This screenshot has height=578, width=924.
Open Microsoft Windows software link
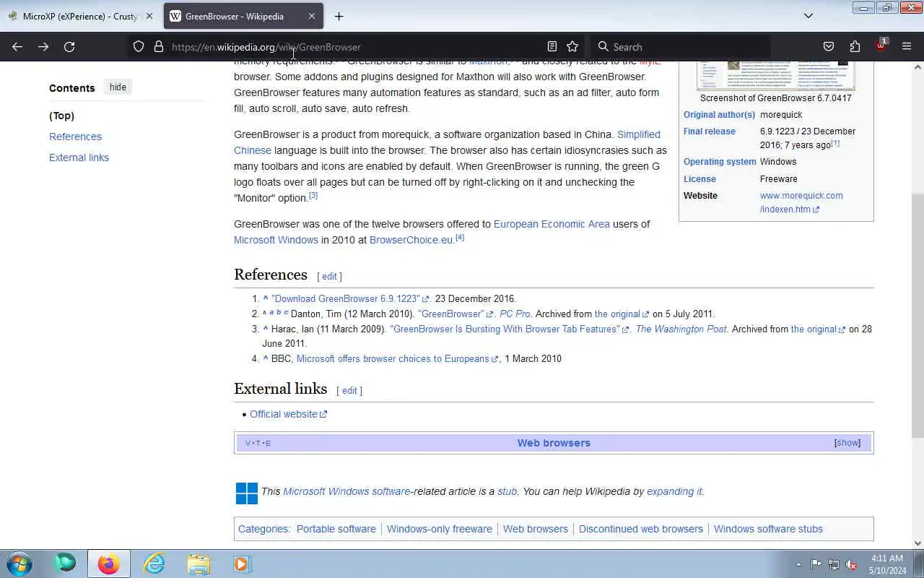pyautogui.click(x=346, y=491)
